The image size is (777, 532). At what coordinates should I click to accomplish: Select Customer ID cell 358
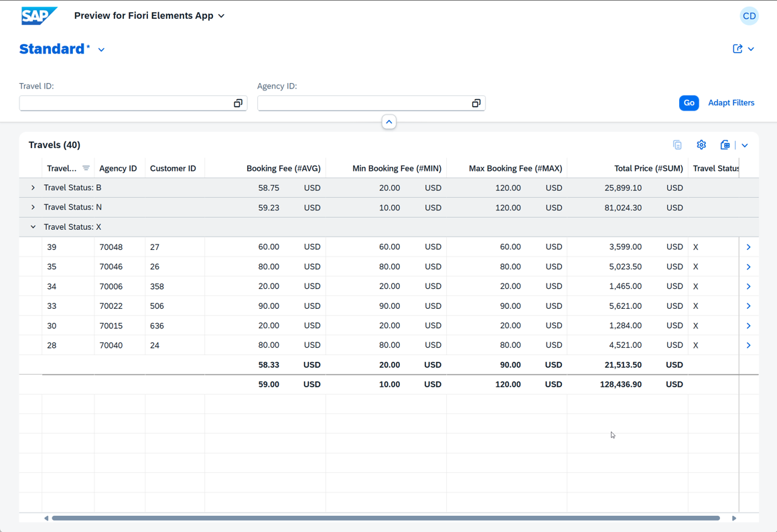point(157,286)
